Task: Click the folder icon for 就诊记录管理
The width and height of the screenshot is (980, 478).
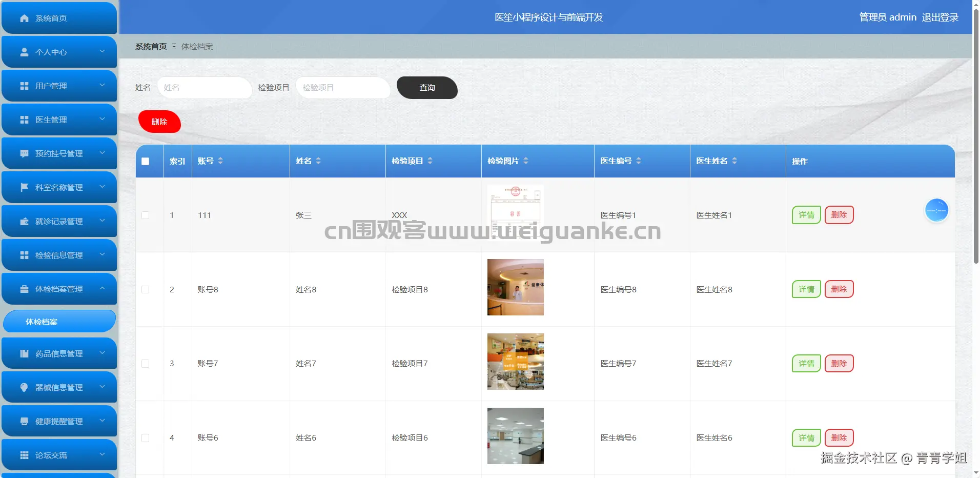Action: coord(24,222)
